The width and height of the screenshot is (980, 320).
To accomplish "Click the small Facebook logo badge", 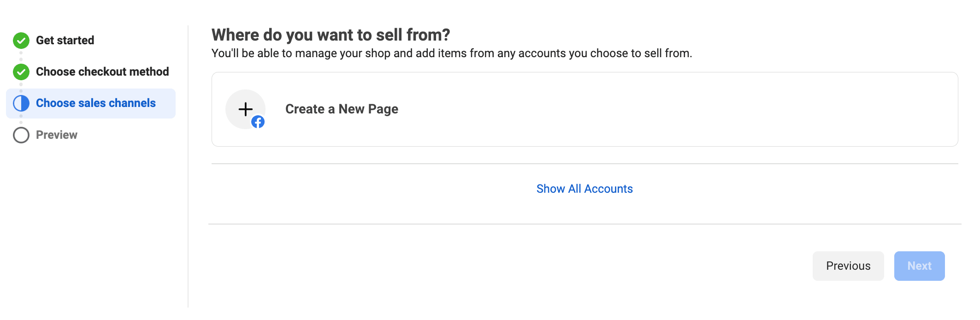I will [258, 122].
